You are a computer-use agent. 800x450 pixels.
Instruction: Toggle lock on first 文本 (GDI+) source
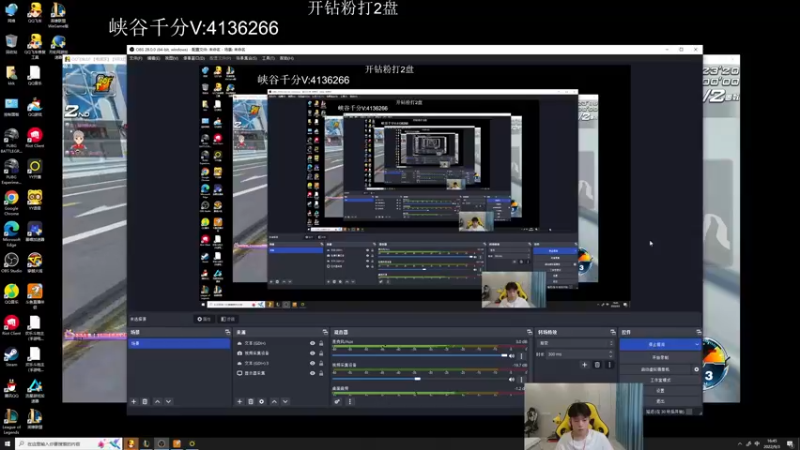321,343
